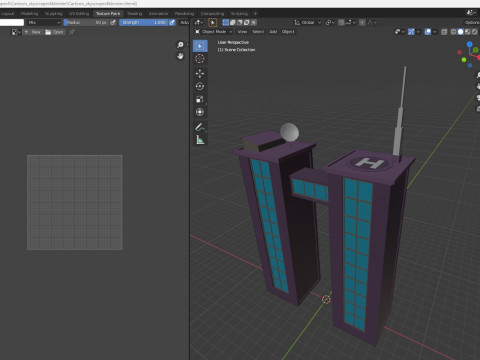Open the Compositing workspace tab
The height and width of the screenshot is (360, 480).
(x=212, y=13)
